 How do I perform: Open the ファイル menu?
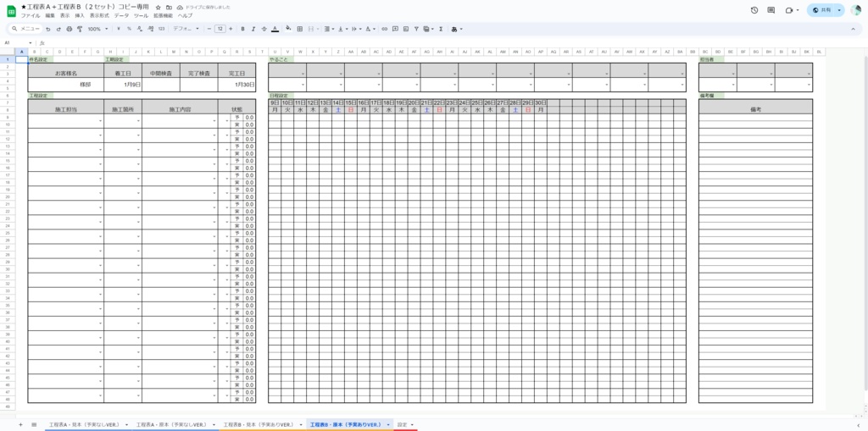31,16
